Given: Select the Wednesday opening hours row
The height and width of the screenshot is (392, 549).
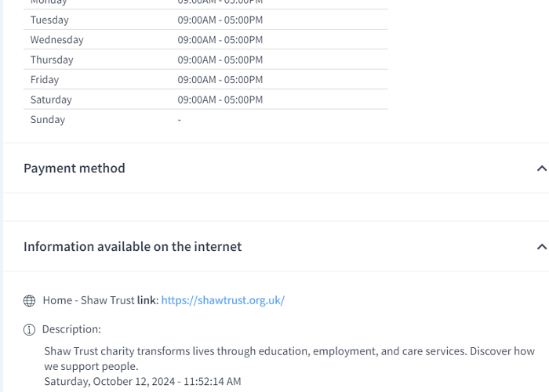Looking at the screenshot, I should pos(205,40).
